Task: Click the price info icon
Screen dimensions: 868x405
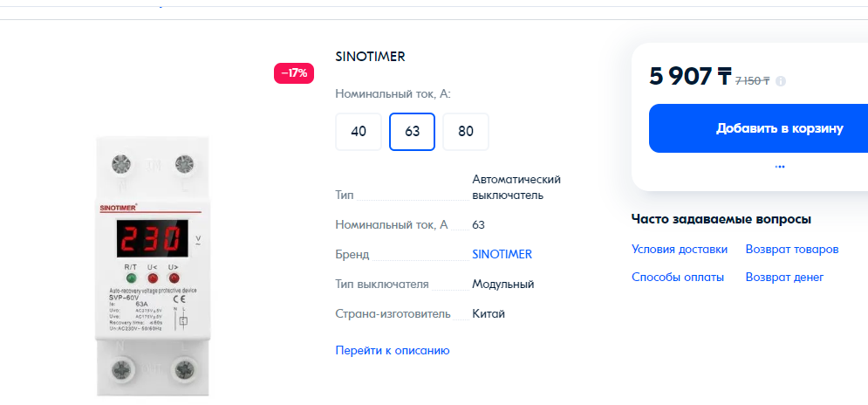Action: (x=781, y=81)
